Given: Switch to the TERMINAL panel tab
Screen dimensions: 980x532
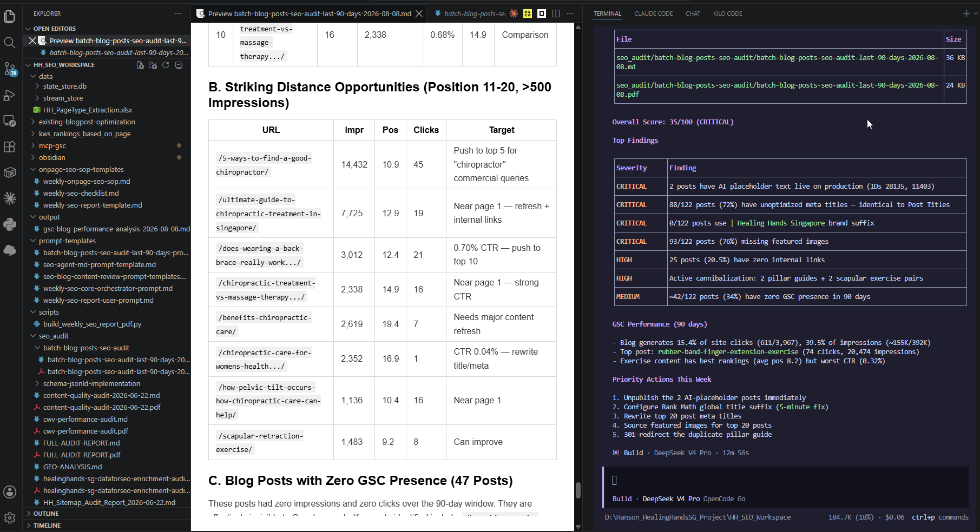Looking at the screenshot, I should click(x=607, y=14).
